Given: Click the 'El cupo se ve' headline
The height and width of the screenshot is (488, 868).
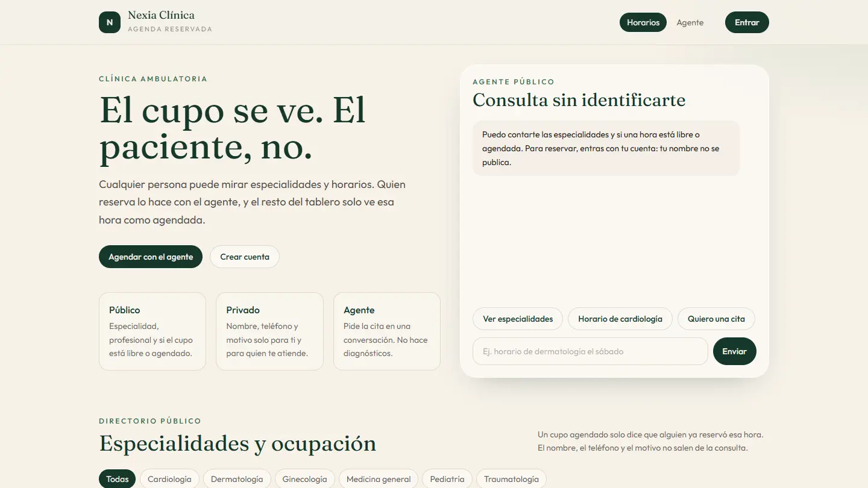Looking at the screenshot, I should 232,128.
